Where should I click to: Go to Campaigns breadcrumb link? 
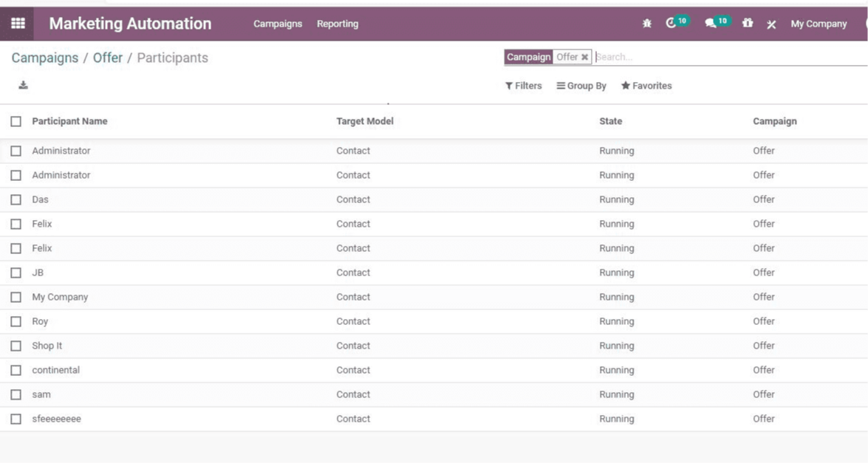[45, 58]
